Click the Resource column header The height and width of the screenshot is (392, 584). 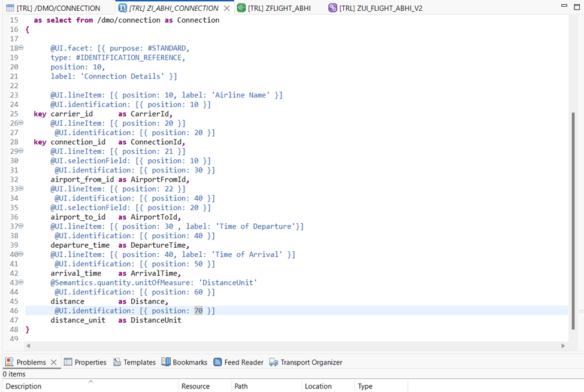pos(195,386)
